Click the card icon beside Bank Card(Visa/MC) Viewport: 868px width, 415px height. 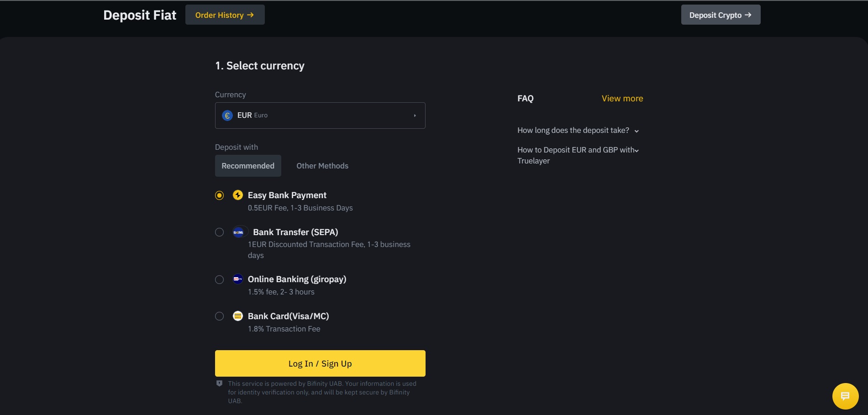click(238, 316)
